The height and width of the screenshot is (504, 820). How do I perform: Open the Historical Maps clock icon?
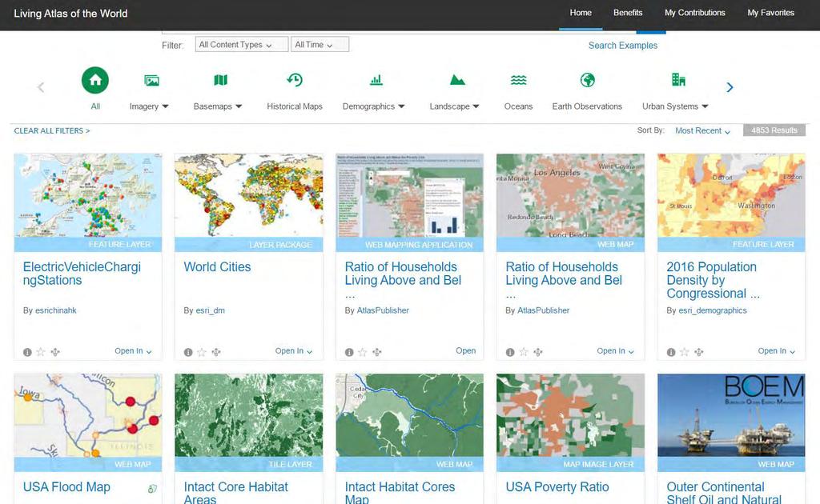click(x=295, y=80)
